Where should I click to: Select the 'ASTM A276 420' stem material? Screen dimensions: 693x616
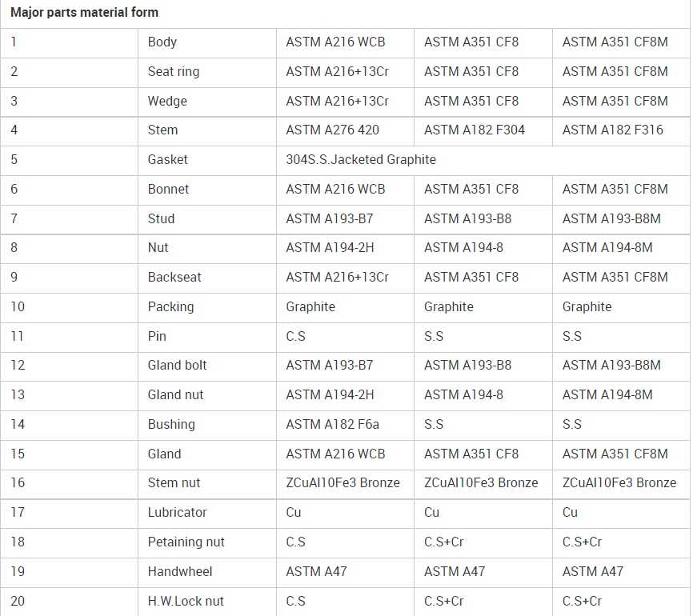click(x=332, y=130)
